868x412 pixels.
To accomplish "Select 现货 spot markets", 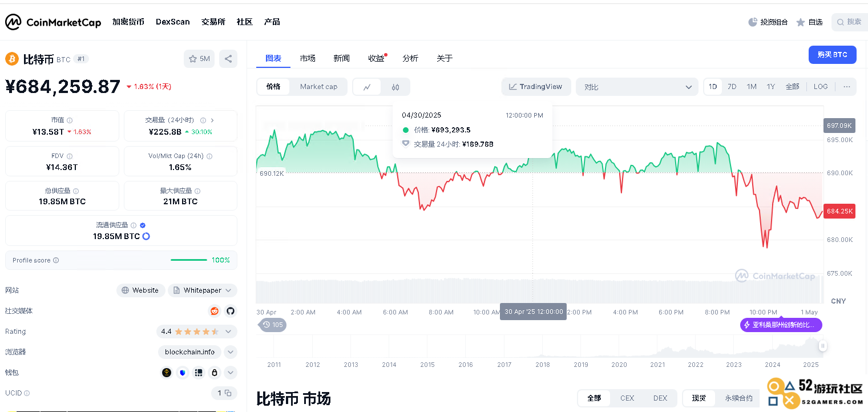I will (x=699, y=398).
